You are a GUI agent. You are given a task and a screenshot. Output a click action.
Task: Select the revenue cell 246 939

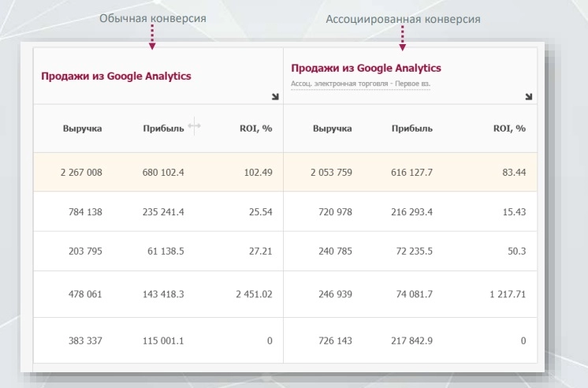[335, 294]
